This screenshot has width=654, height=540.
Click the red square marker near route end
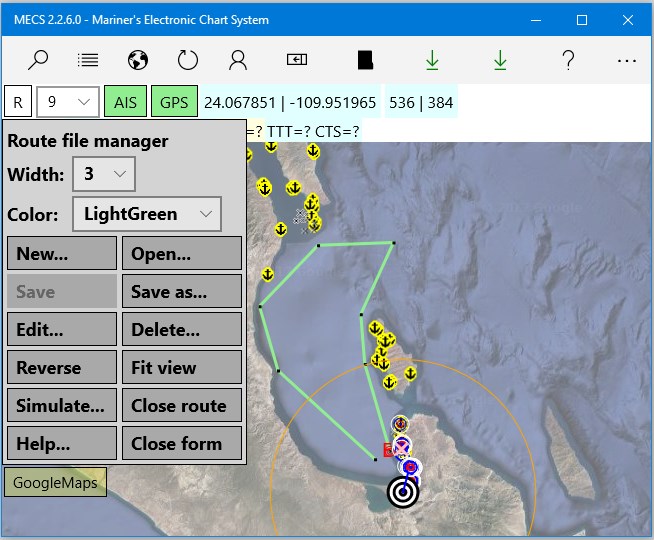coord(388,450)
